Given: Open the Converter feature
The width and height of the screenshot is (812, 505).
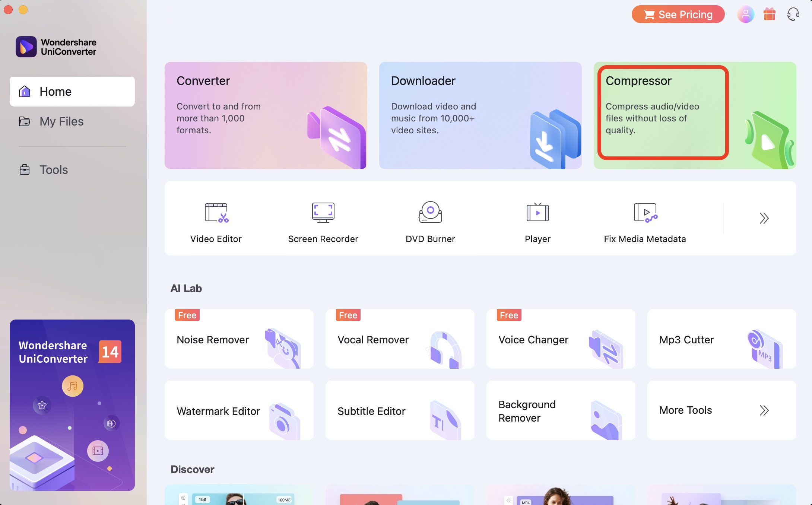Looking at the screenshot, I should [266, 115].
